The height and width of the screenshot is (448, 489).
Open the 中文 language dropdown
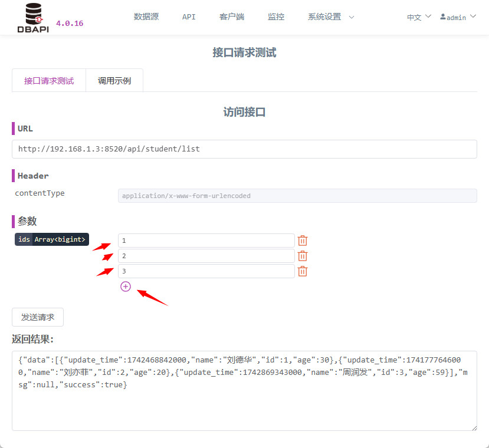(419, 17)
